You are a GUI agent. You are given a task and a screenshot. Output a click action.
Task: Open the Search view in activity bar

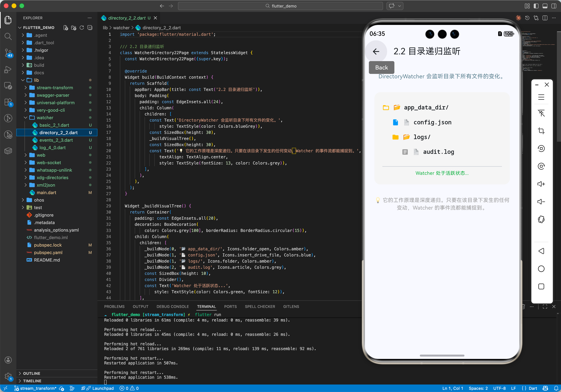tap(8, 37)
